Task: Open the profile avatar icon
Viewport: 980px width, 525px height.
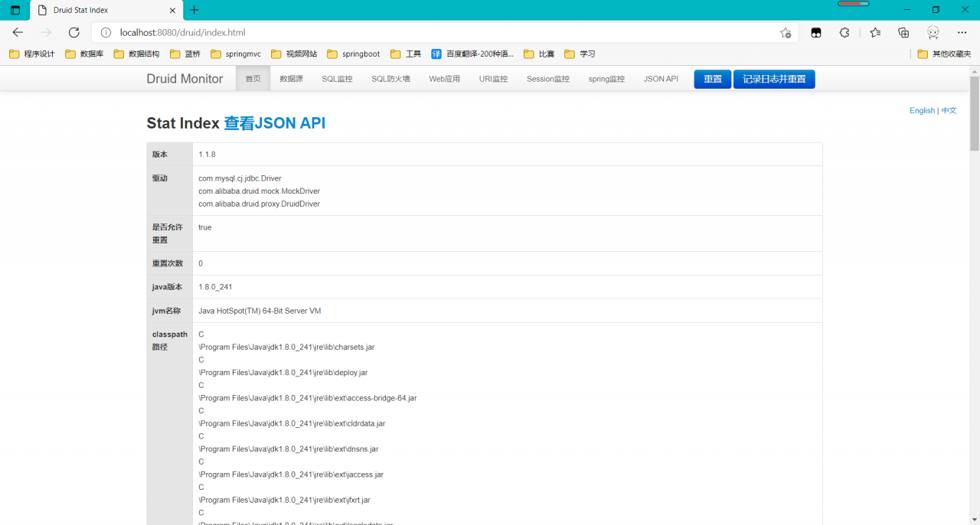Action: point(933,32)
